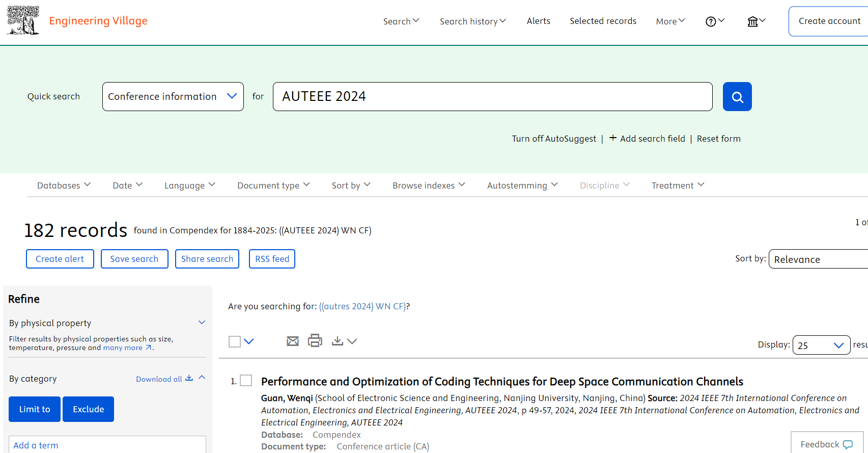This screenshot has width=868, height=453.
Task: Click the suggested autres 2024 search link
Action: pyautogui.click(x=362, y=306)
